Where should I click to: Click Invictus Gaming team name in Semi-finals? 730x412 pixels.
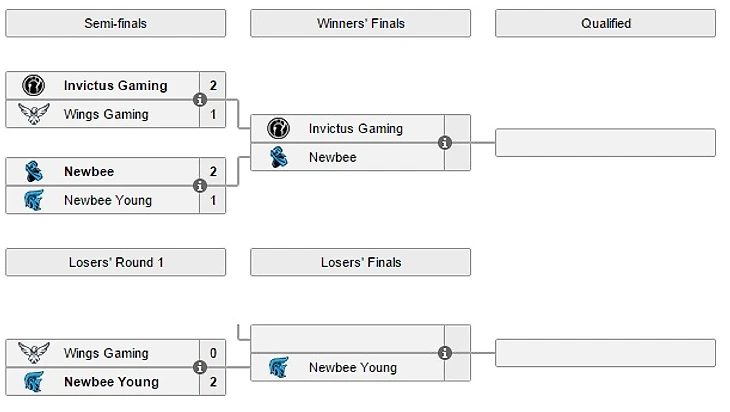[115, 86]
